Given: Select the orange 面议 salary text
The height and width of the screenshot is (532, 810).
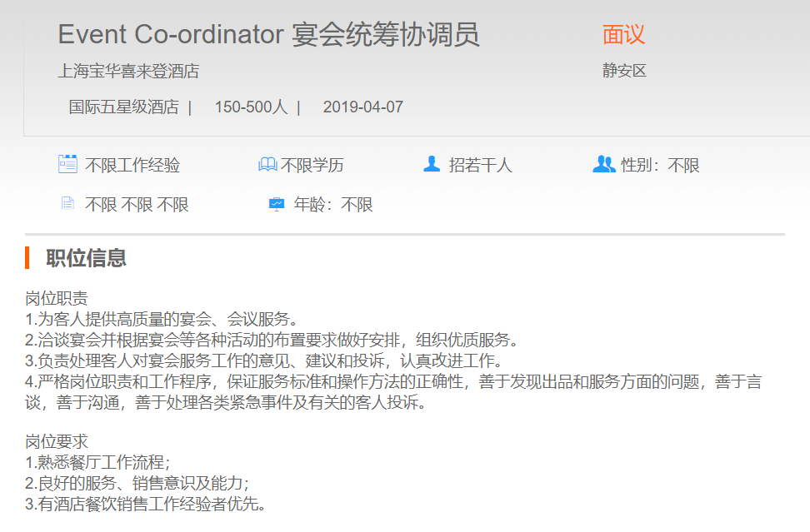Looking at the screenshot, I should click(x=623, y=34).
